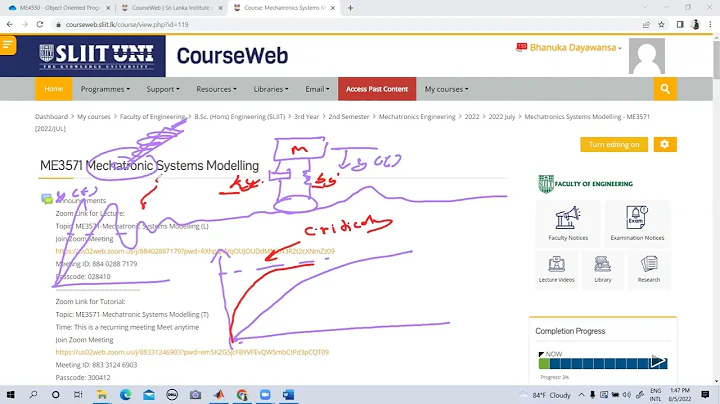Open Microsoft Edge from taskbar
The image size is (720, 404).
click(x=125, y=395)
